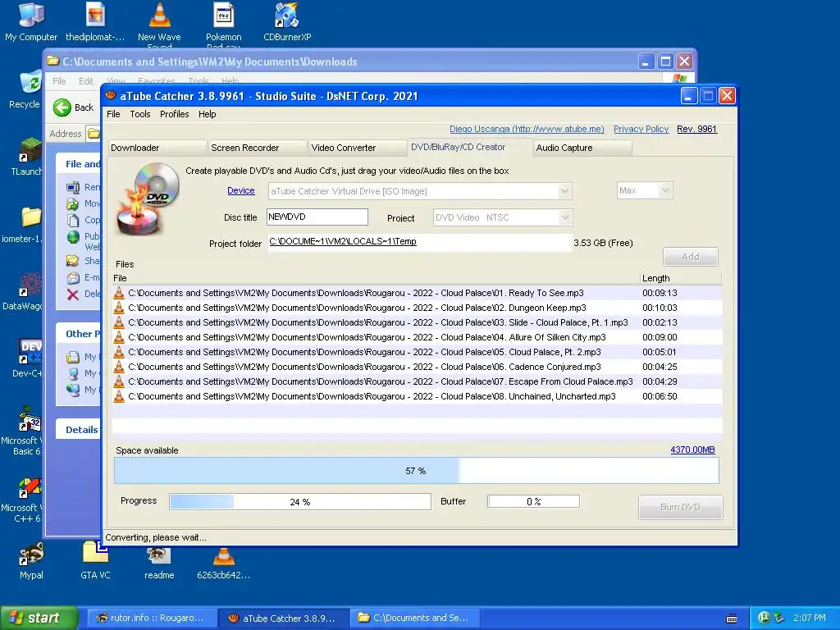840x630 pixels.
Task: Switch to C:\Documents and Se... taskbar item
Action: click(414, 618)
